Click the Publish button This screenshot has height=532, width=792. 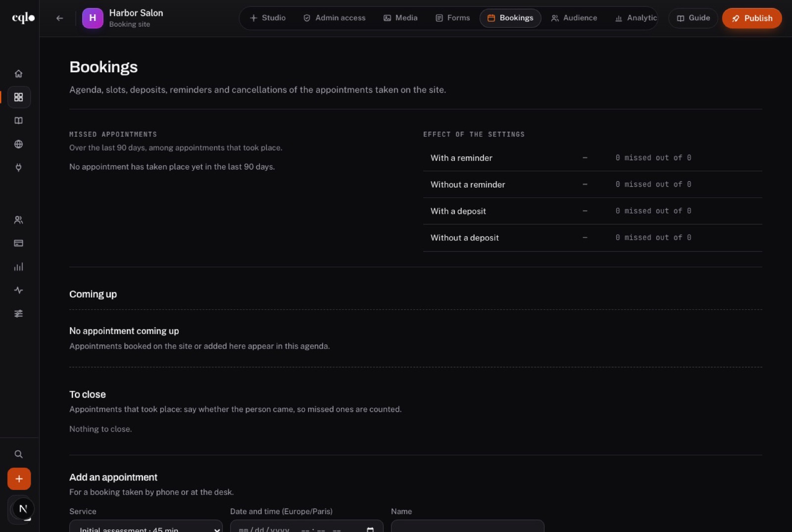752,18
